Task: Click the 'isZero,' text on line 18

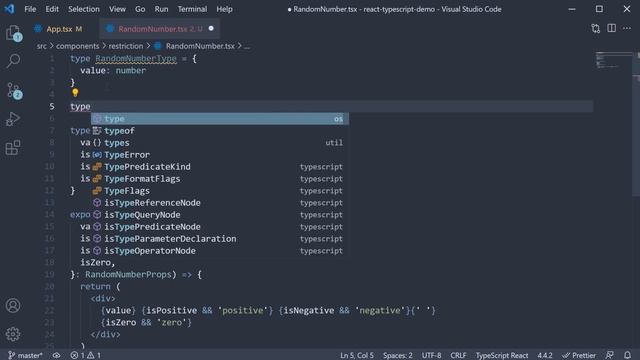Action: 98,262
